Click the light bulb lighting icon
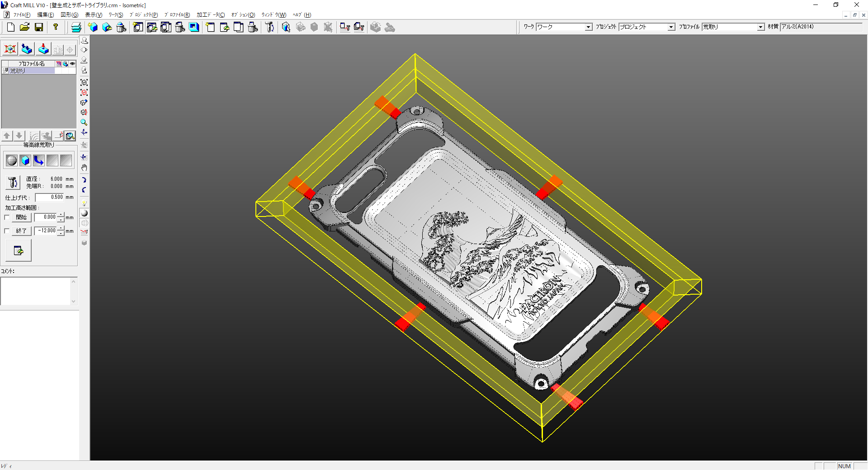Viewport: 868px width, 470px height. 84,203
